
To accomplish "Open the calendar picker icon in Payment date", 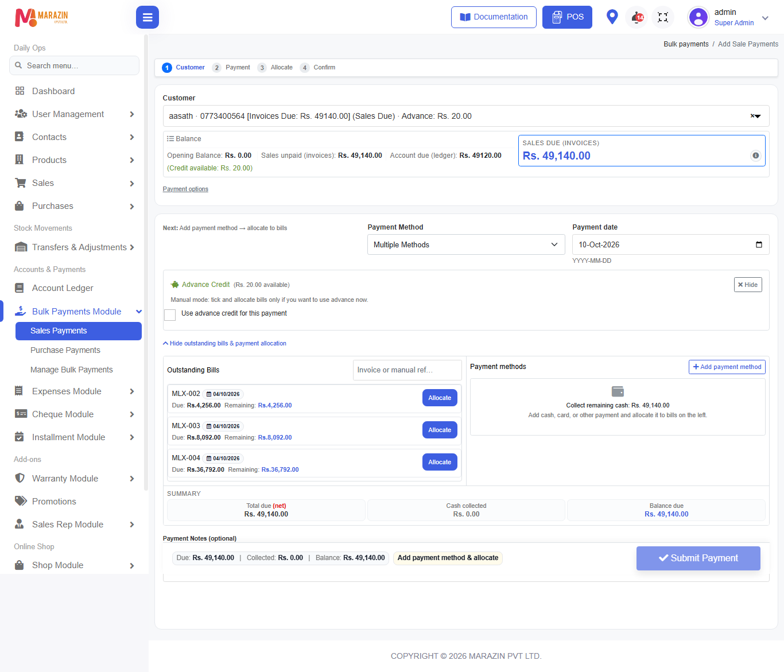I will tap(759, 244).
